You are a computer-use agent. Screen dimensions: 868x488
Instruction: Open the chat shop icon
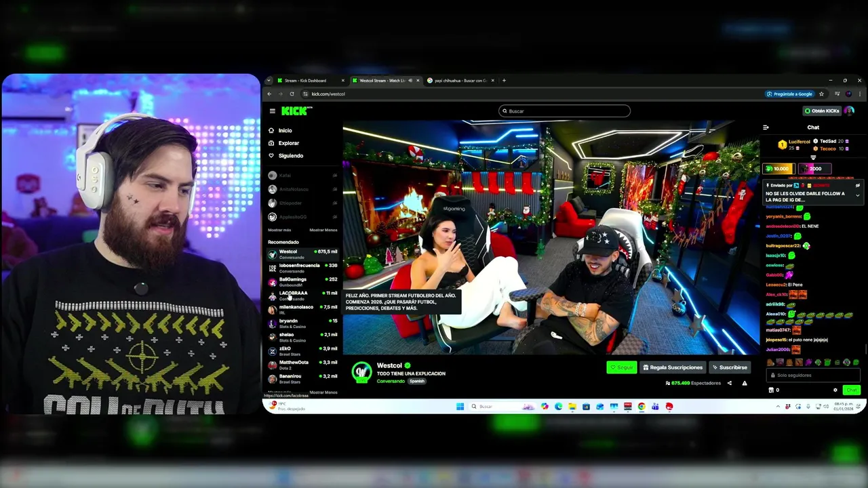[x=771, y=390]
